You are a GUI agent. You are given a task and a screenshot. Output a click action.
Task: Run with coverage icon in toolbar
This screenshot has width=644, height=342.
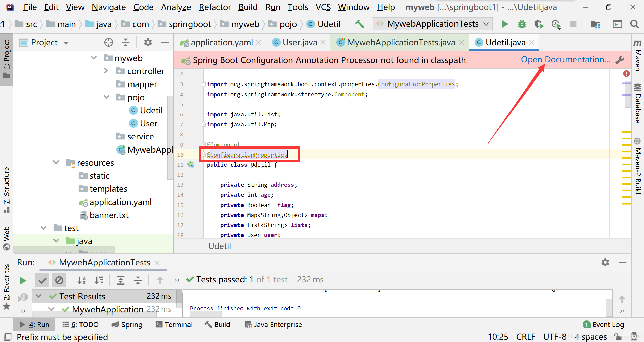coord(539,24)
